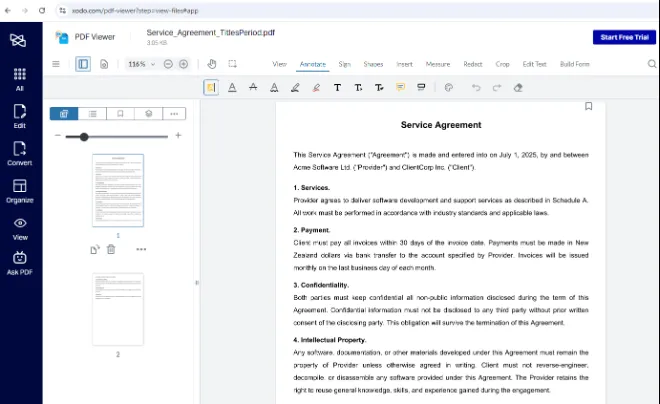Screen dimensions: 660x404
Task: Open more options for page 1
Action: pos(141,250)
